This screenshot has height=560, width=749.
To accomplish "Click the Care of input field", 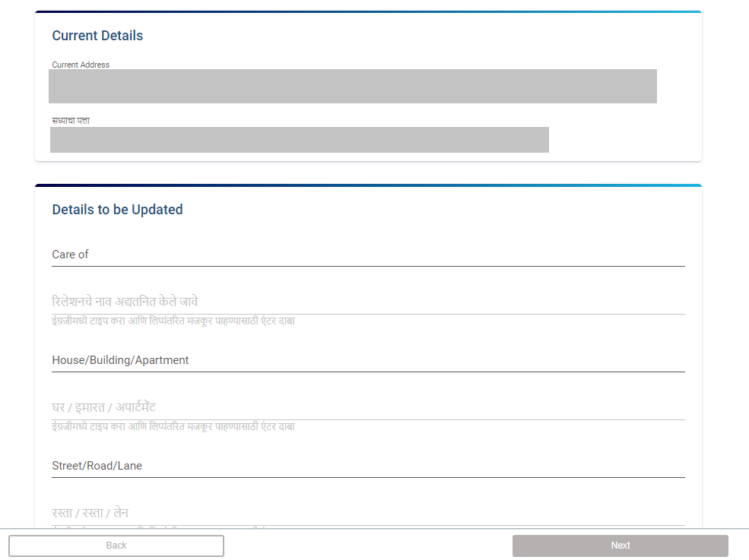I will pyautogui.click(x=368, y=255).
